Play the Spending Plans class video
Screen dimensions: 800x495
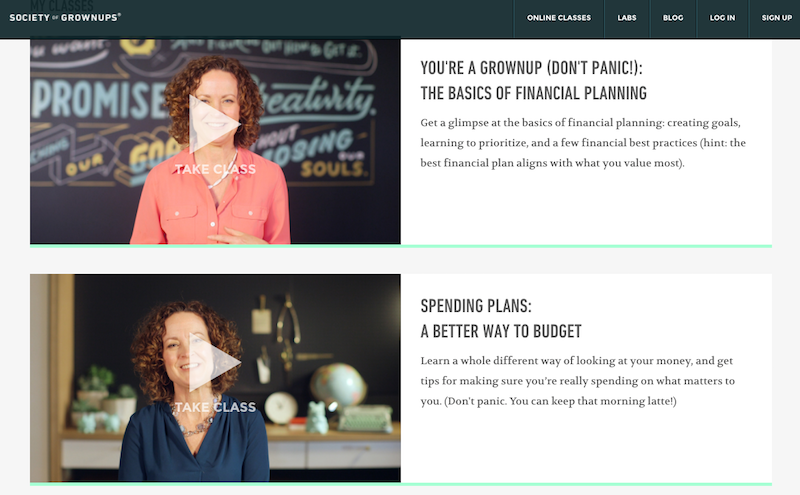[x=214, y=362]
